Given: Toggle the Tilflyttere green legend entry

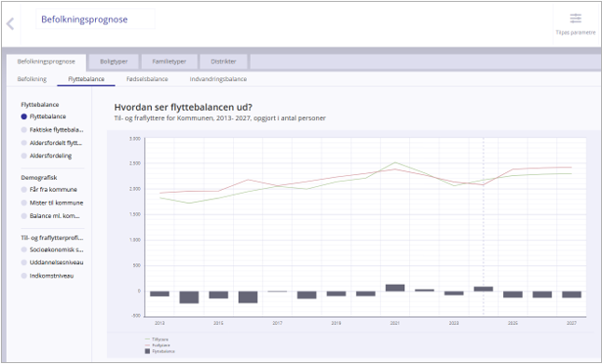Looking at the screenshot, I should pyautogui.click(x=157, y=340).
